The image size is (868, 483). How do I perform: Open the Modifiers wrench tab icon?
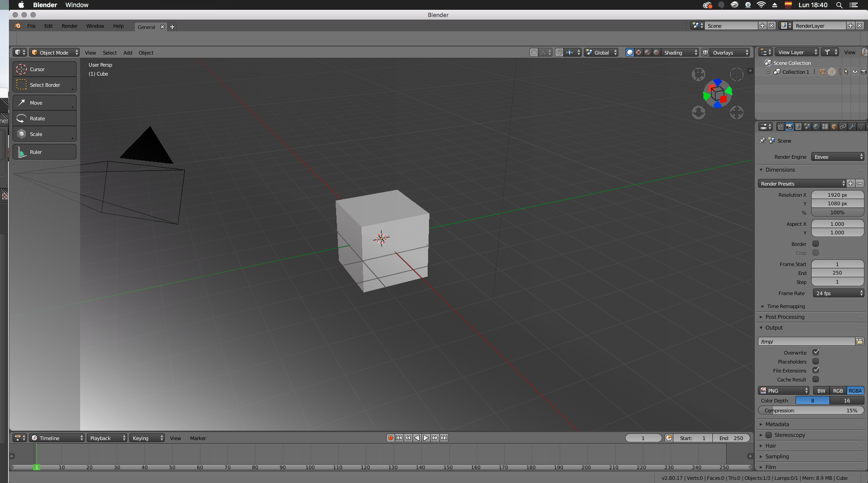pos(852,127)
